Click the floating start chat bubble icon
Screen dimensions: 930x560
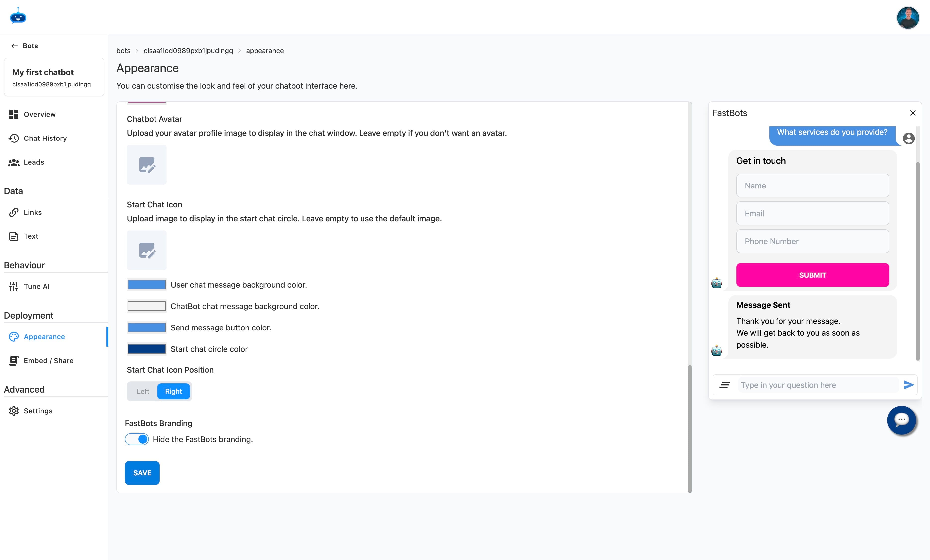coord(901,420)
